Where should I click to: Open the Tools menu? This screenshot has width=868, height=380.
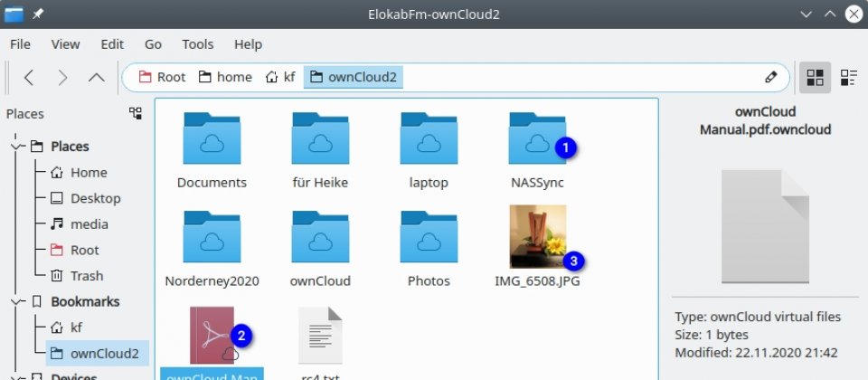tap(198, 44)
